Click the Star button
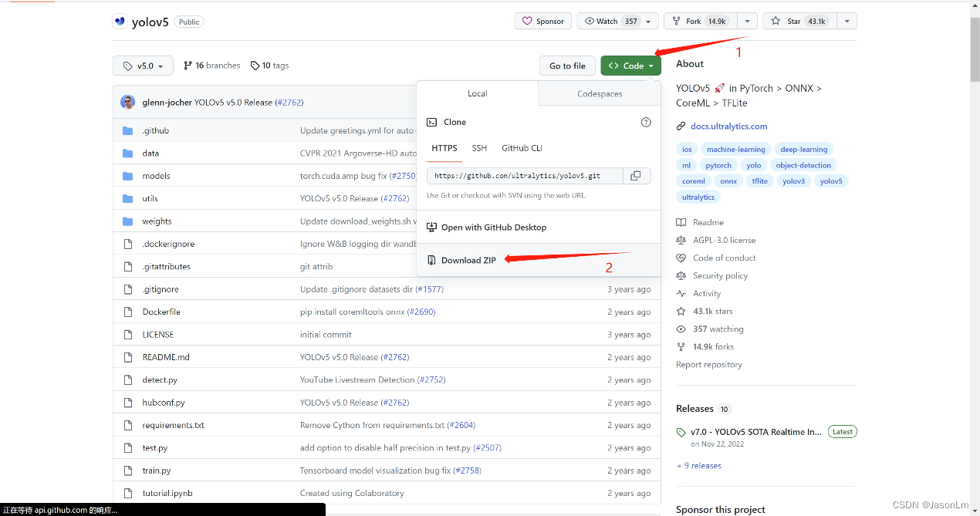 (799, 22)
